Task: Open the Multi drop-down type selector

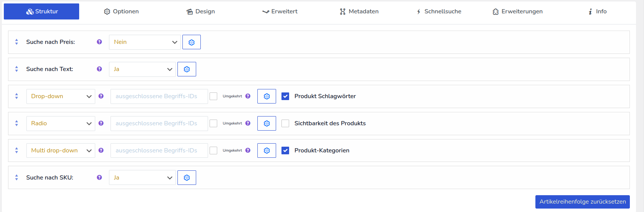Action: coord(60,151)
